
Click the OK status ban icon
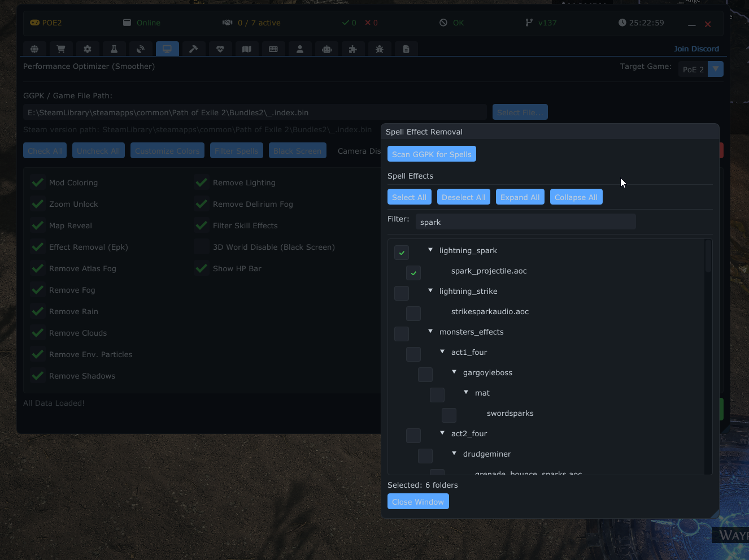coord(443,23)
